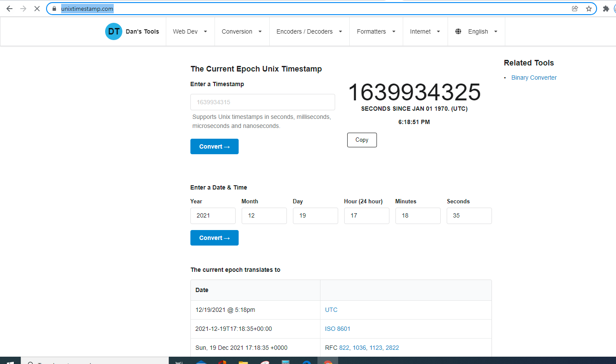Open the Binary Converter related tool
Screen dimensions: 616x364
pos(534,78)
